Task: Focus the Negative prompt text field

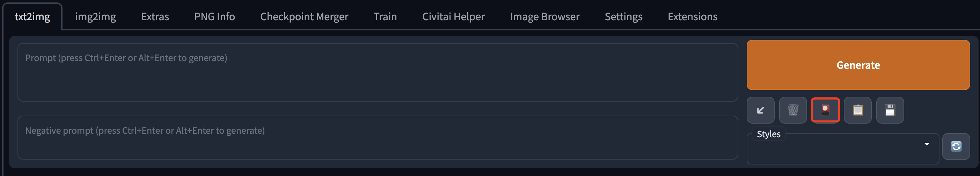Action: (378, 138)
